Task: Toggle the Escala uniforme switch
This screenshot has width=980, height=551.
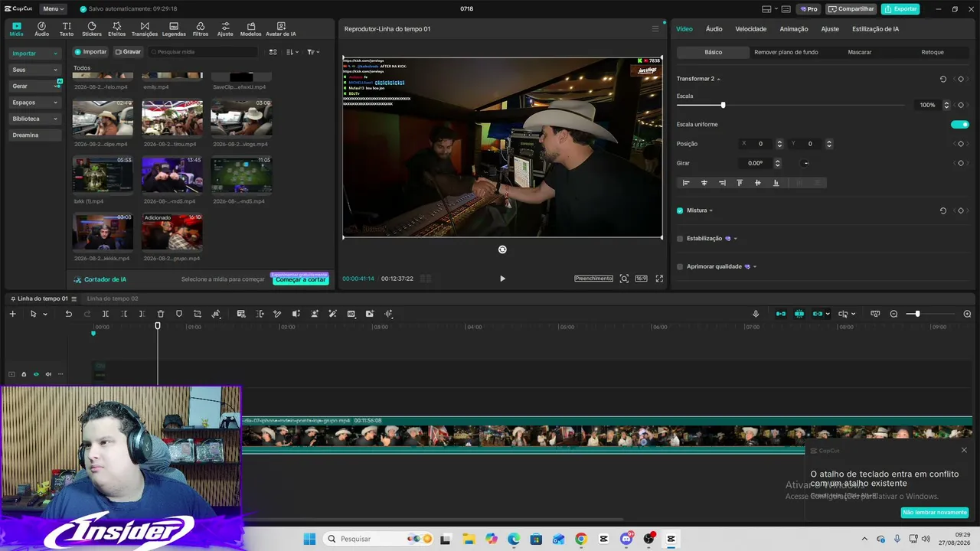Action: [959, 124]
